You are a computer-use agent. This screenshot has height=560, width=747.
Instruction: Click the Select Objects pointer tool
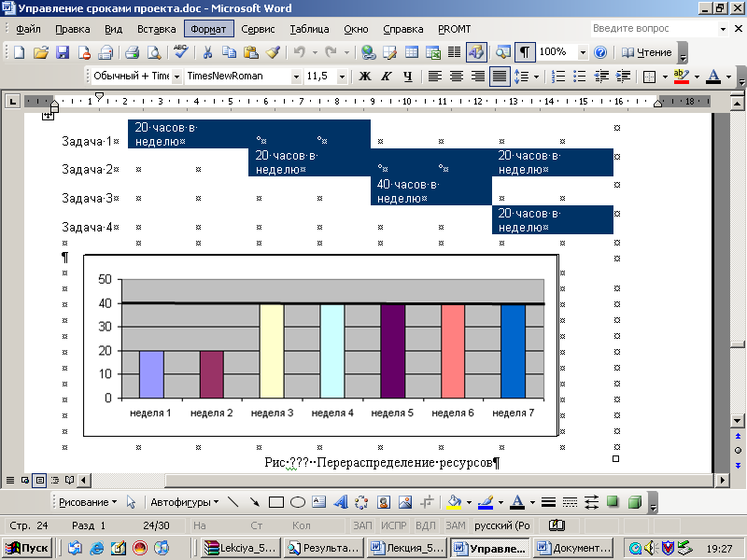coord(131,502)
